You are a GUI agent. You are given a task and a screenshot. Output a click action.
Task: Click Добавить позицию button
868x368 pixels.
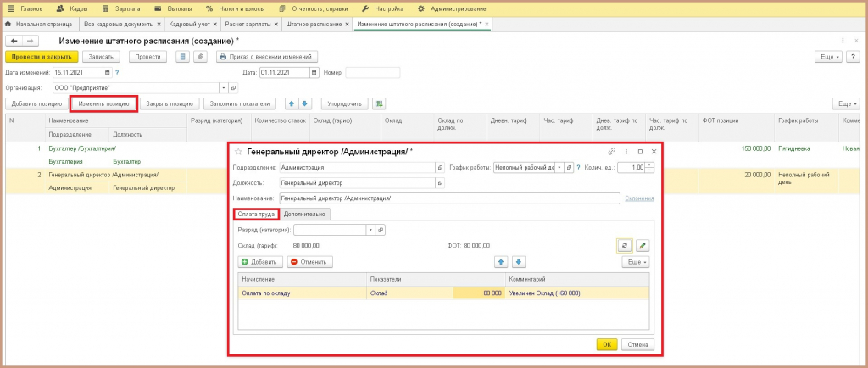pyautogui.click(x=36, y=103)
